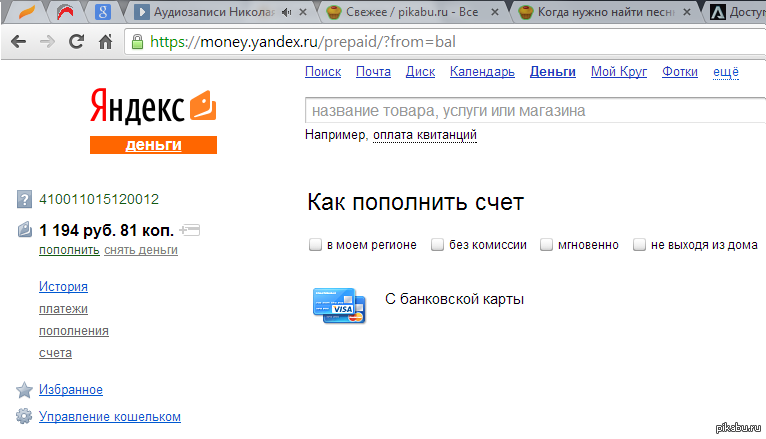The width and height of the screenshot is (766, 439).
Task: Open the 'платежи' link
Action: coord(64,309)
